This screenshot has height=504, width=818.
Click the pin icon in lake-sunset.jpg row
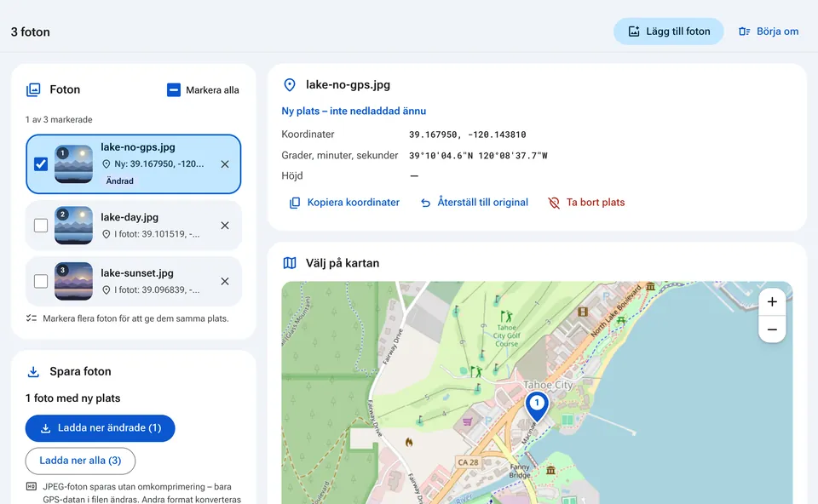pos(106,289)
